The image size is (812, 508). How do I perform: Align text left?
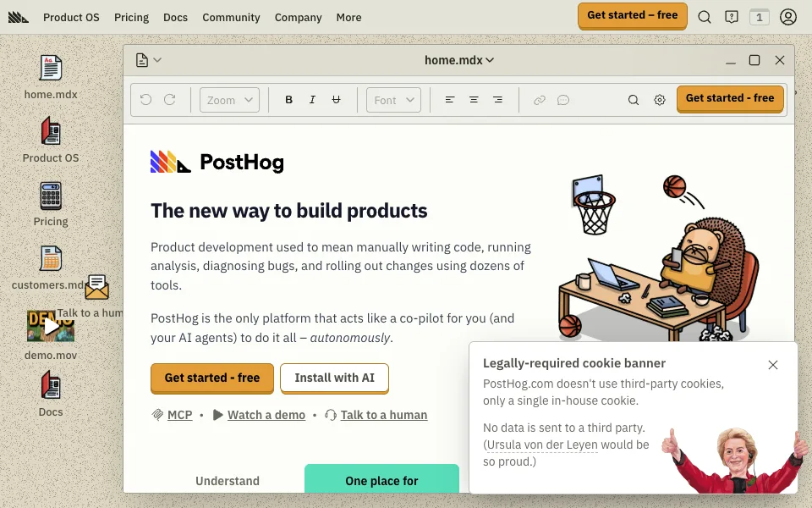coord(450,100)
